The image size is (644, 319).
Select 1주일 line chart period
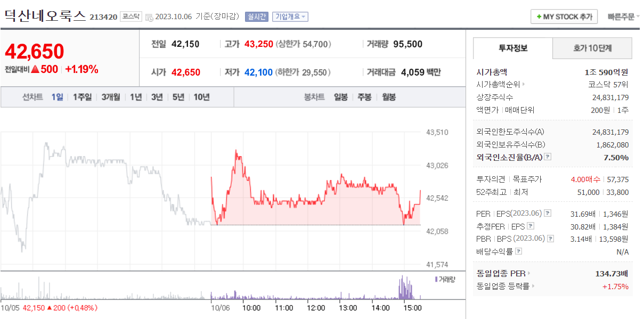point(82,97)
